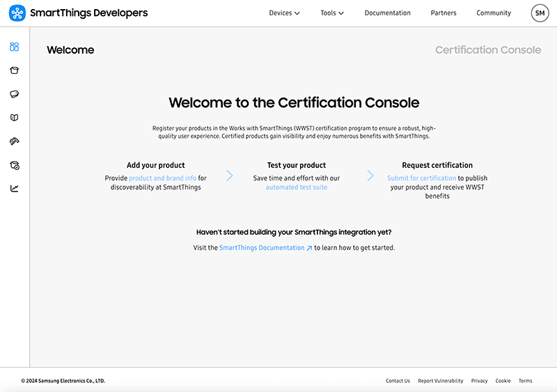Open the automated test suite link
The height and width of the screenshot is (392, 557).
point(297,187)
